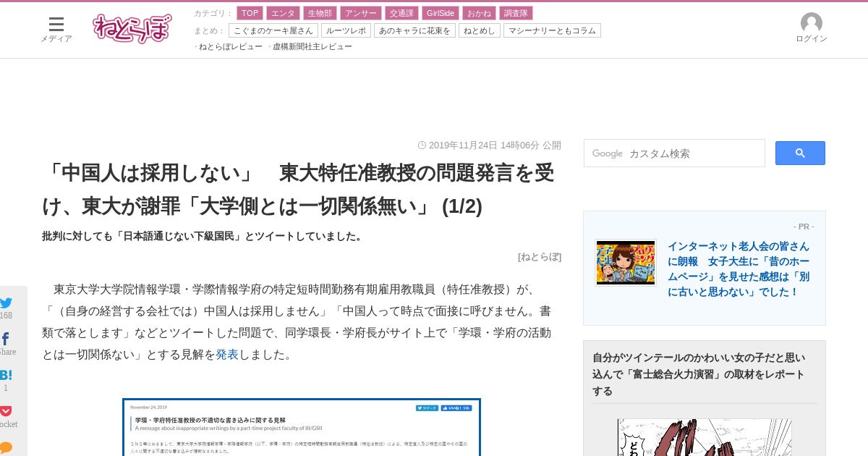The image size is (868, 456).
Task: Click the ログイン user avatar icon
Action: [x=812, y=23]
